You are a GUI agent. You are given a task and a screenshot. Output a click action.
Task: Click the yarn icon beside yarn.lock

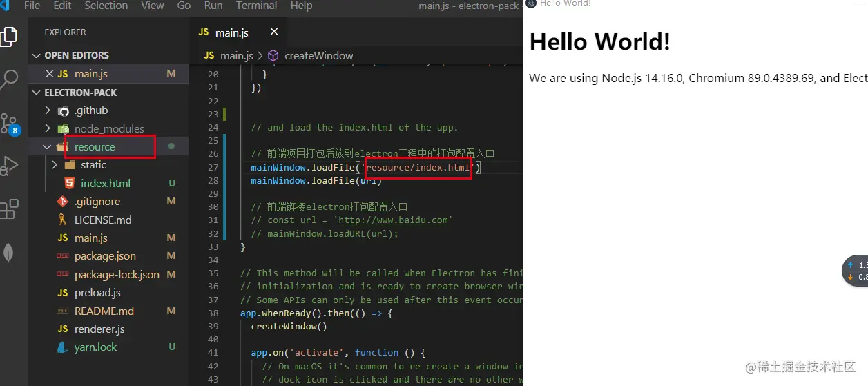coord(63,347)
